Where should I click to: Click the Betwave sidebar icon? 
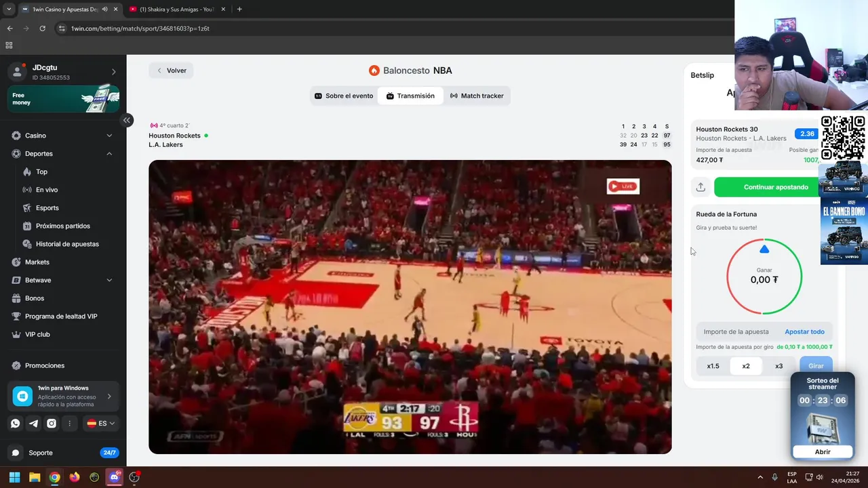point(16,280)
